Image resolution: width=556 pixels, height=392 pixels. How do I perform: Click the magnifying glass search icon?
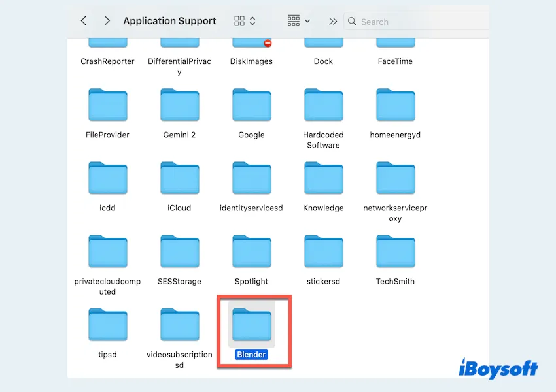(352, 22)
